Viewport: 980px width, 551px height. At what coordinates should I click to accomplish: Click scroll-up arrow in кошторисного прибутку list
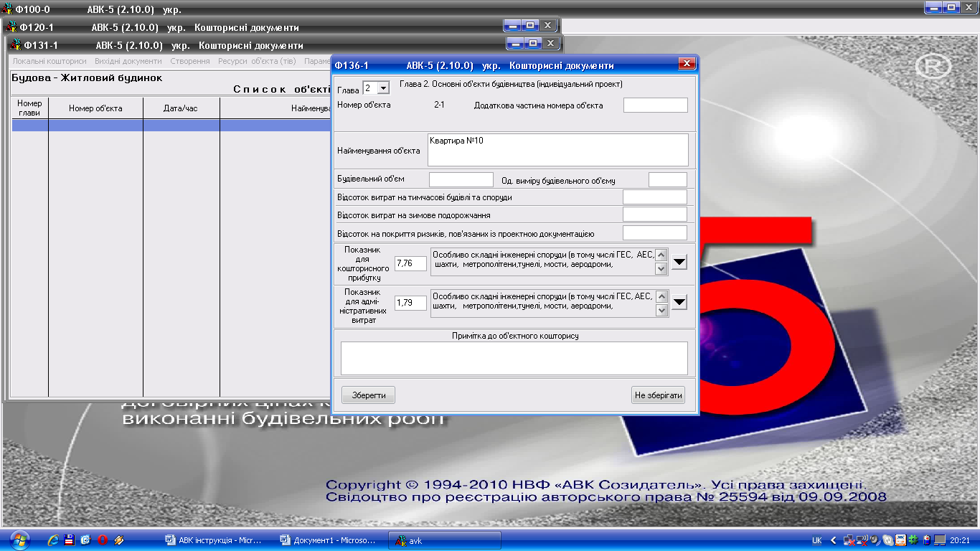click(x=661, y=255)
